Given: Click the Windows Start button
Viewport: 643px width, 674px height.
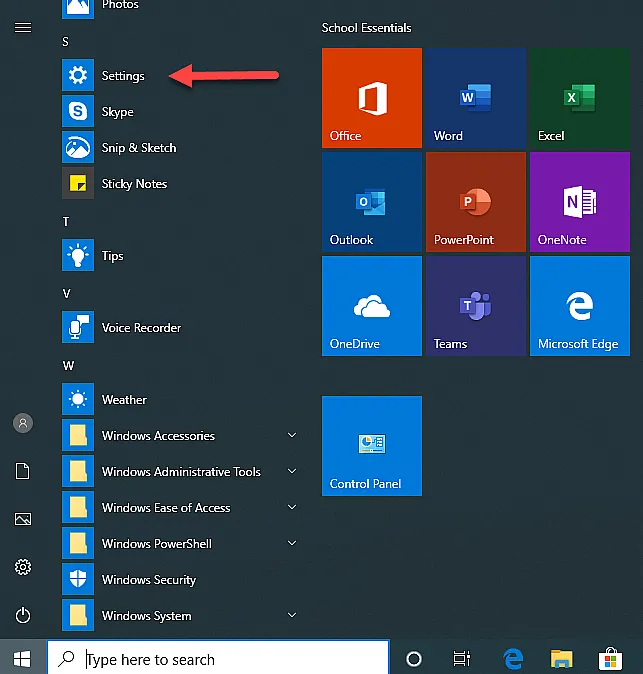Looking at the screenshot, I should pos(22,659).
